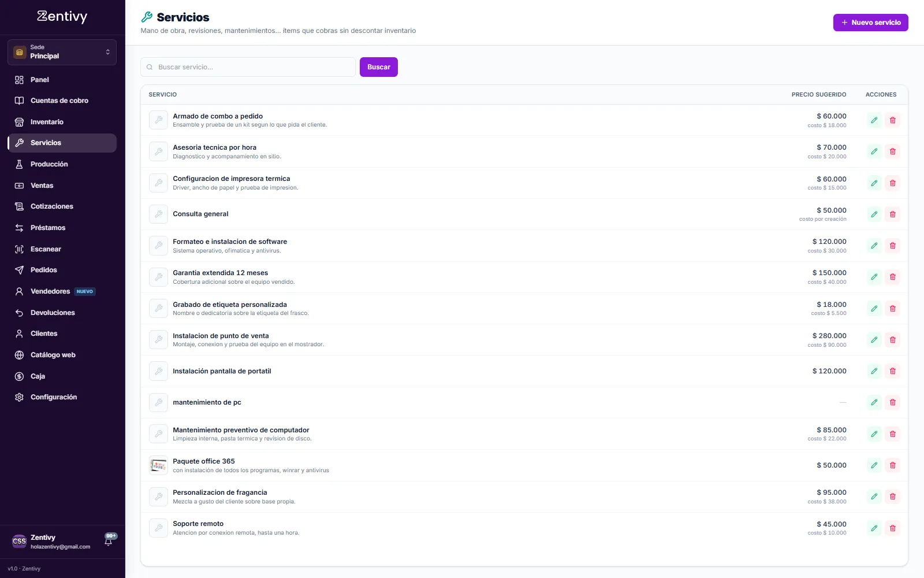Click the Buscar button

pyautogui.click(x=379, y=67)
